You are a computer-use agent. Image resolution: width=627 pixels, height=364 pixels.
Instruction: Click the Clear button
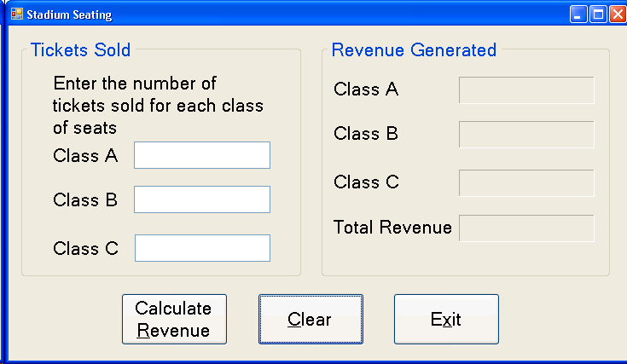[311, 320]
